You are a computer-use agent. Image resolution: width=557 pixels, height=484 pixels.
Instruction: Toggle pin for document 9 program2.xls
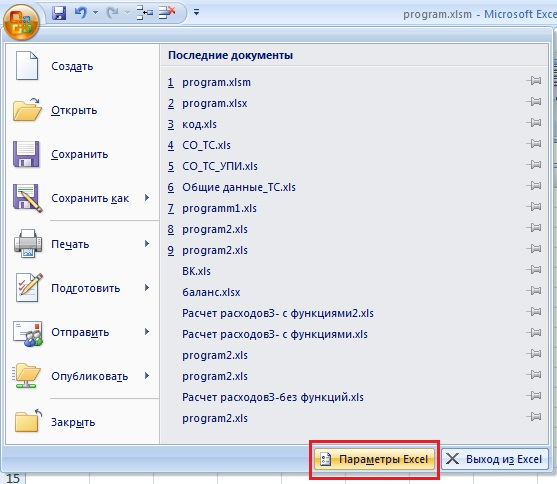click(x=534, y=249)
